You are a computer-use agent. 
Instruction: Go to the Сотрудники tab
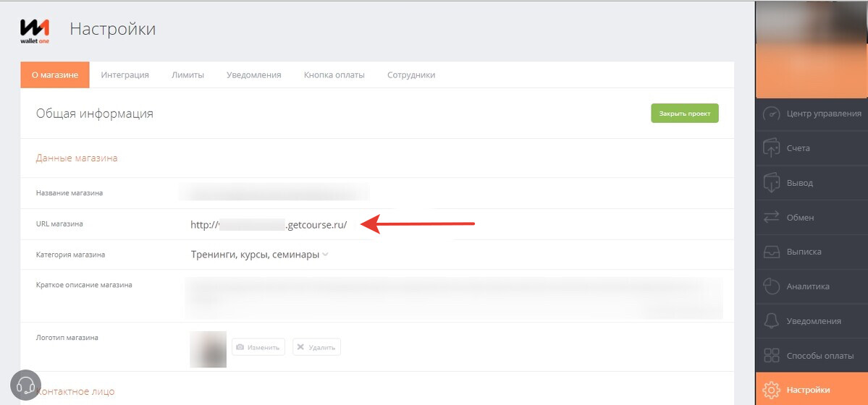(x=411, y=75)
